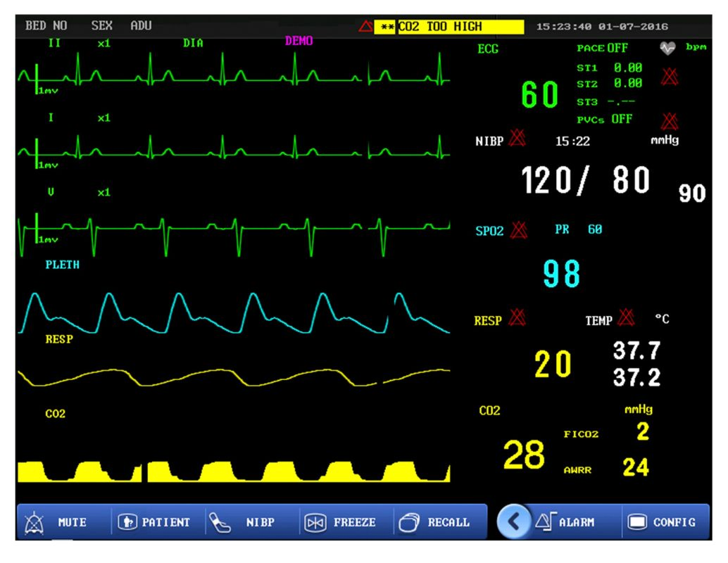Select the NIBP parameter label
The image size is (728, 563).
pyautogui.click(x=489, y=141)
